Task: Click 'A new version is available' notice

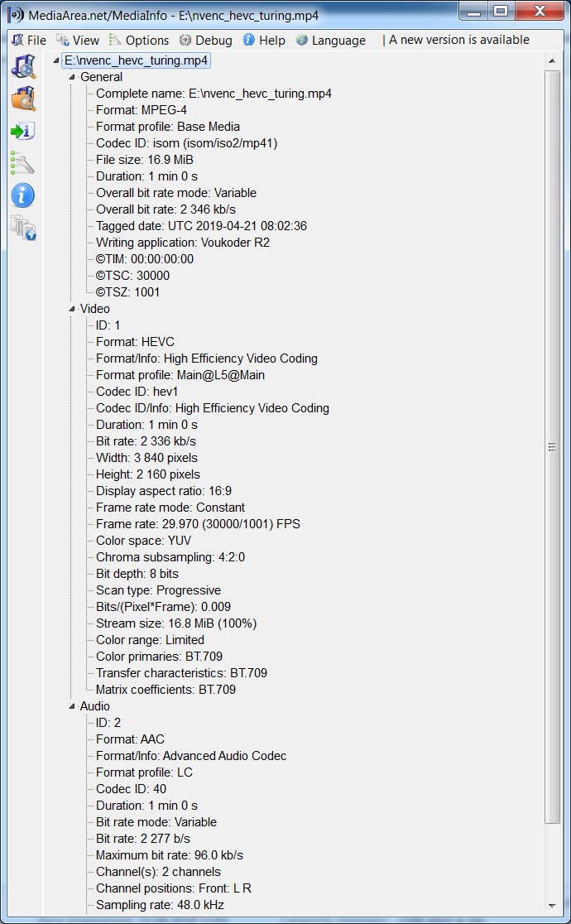Action: tap(459, 40)
